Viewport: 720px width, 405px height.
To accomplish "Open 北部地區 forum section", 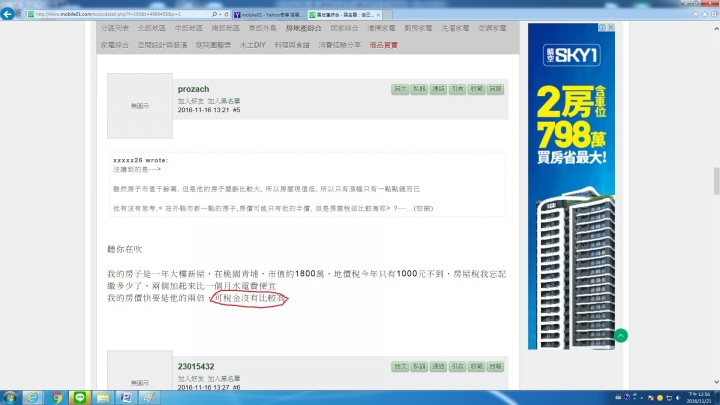I will point(152,28).
